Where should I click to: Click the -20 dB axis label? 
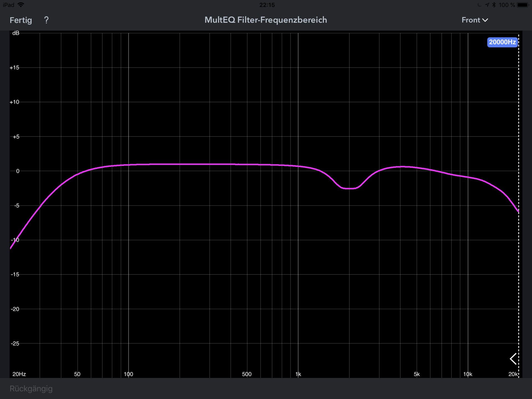click(15, 309)
